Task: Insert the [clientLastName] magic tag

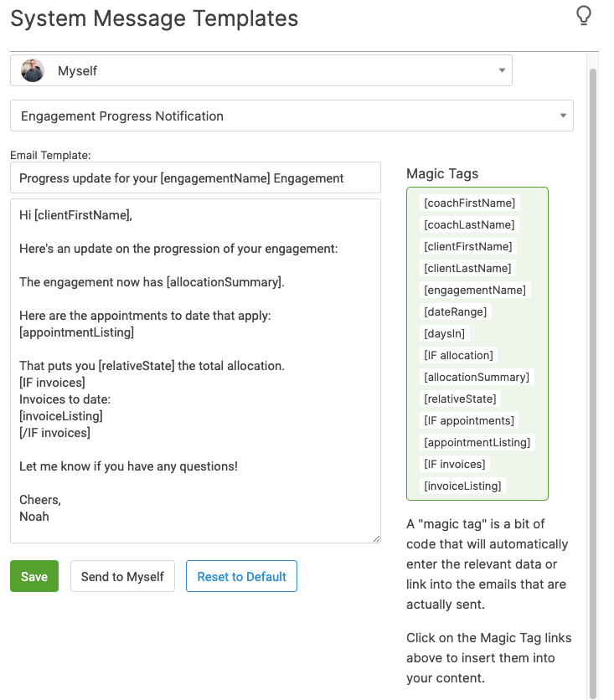Action: (469, 268)
